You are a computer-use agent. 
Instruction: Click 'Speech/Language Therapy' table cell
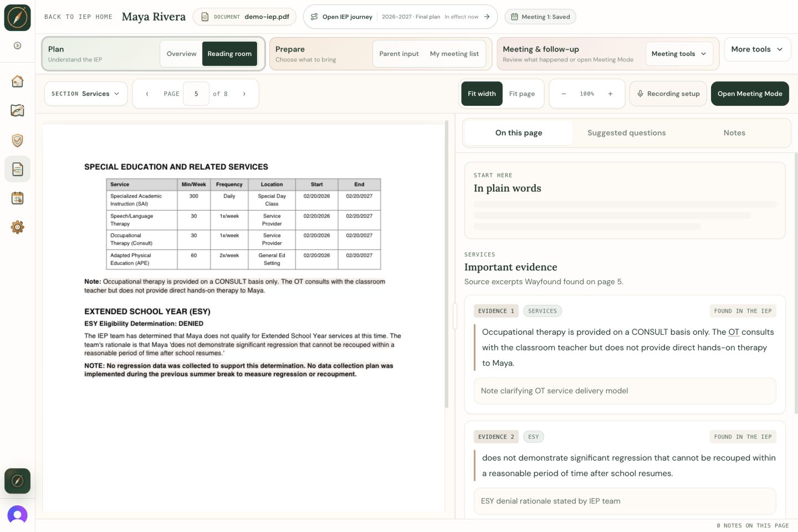(x=142, y=220)
